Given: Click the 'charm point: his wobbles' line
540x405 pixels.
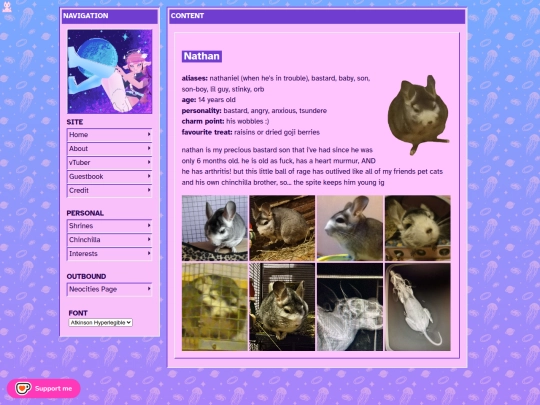Looking at the screenshot, I should coord(226,121).
